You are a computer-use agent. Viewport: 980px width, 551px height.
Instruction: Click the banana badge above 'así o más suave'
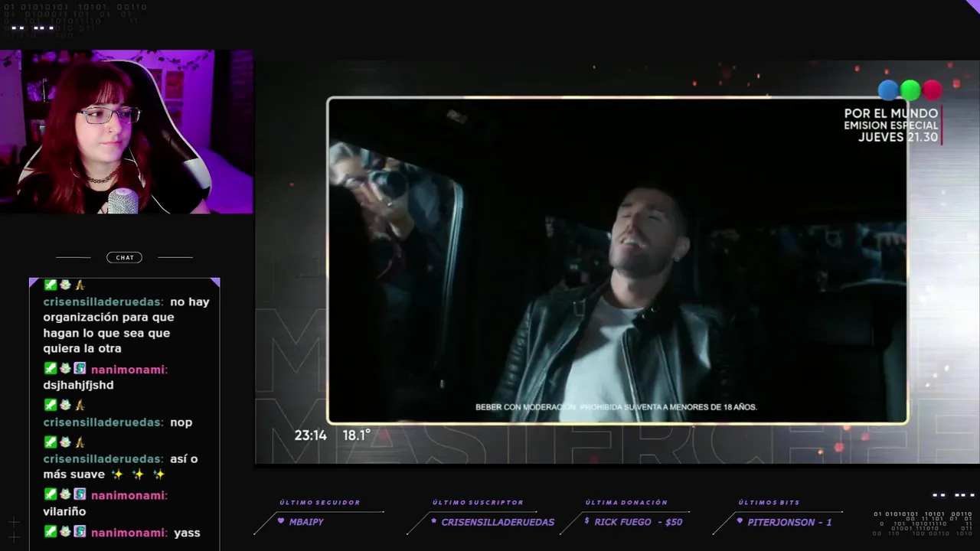[80, 442]
